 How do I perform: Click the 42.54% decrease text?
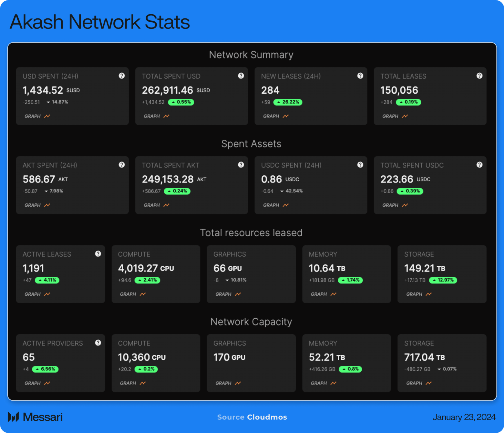pos(291,191)
